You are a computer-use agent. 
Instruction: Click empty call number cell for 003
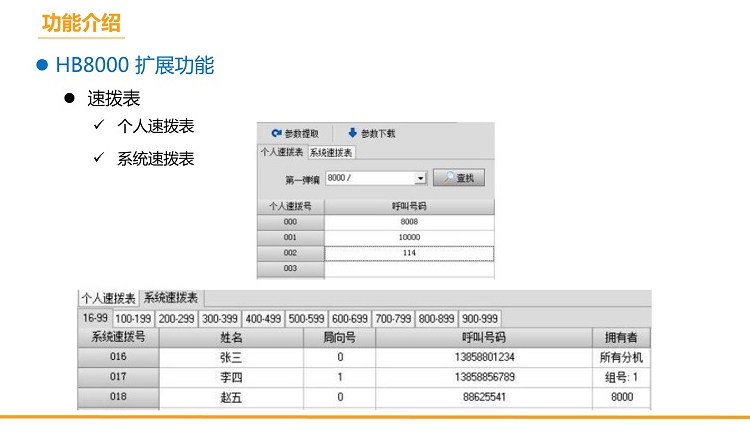[x=409, y=269]
